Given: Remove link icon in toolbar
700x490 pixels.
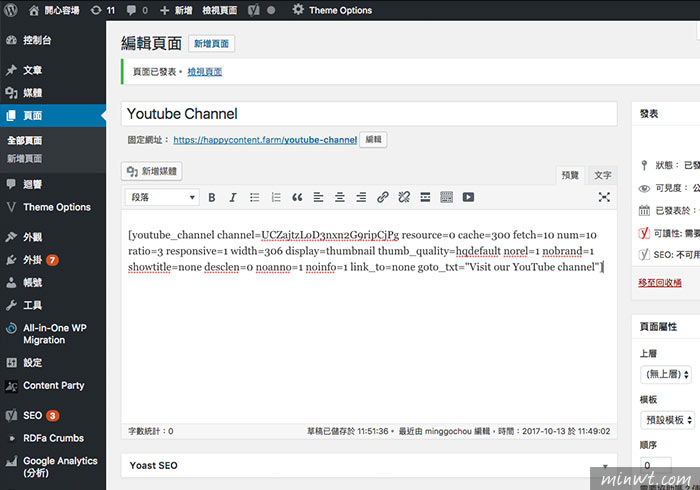Looking at the screenshot, I should pos(404,197).
